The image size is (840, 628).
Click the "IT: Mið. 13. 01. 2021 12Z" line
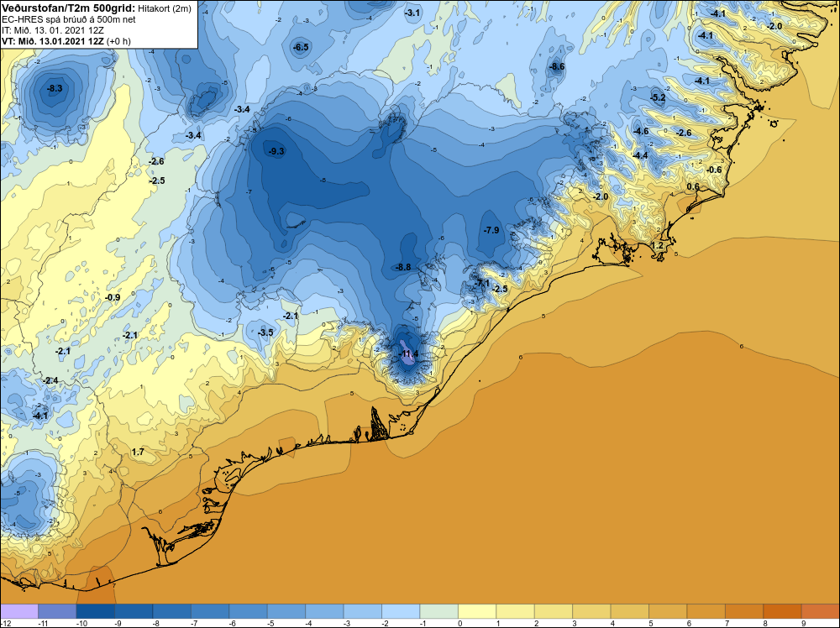point(53,30)
